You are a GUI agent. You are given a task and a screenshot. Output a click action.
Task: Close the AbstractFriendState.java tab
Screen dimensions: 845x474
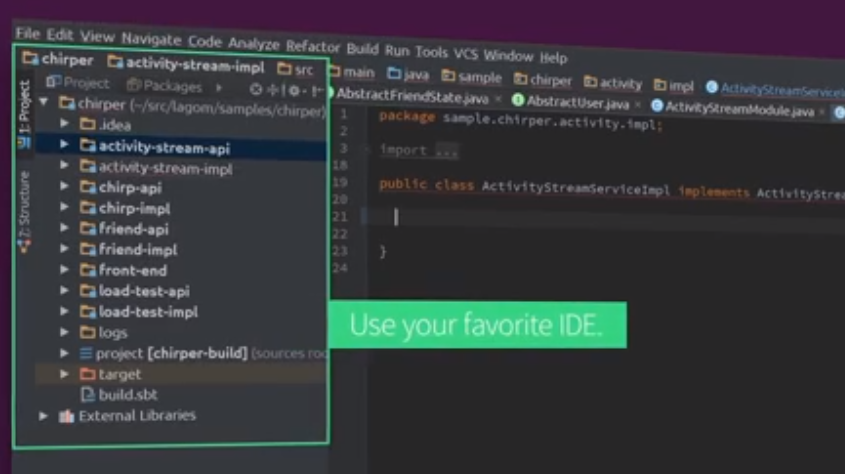(498, 99)
